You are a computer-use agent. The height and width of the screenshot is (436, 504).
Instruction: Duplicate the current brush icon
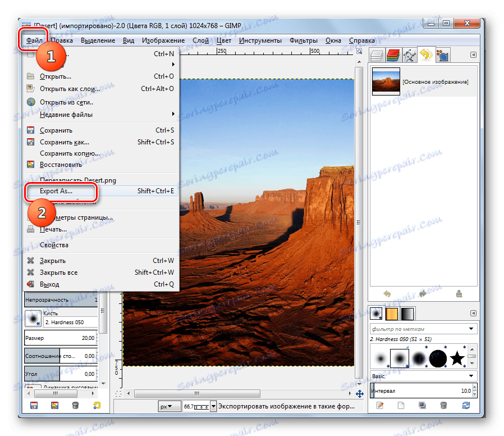point(422,405)
